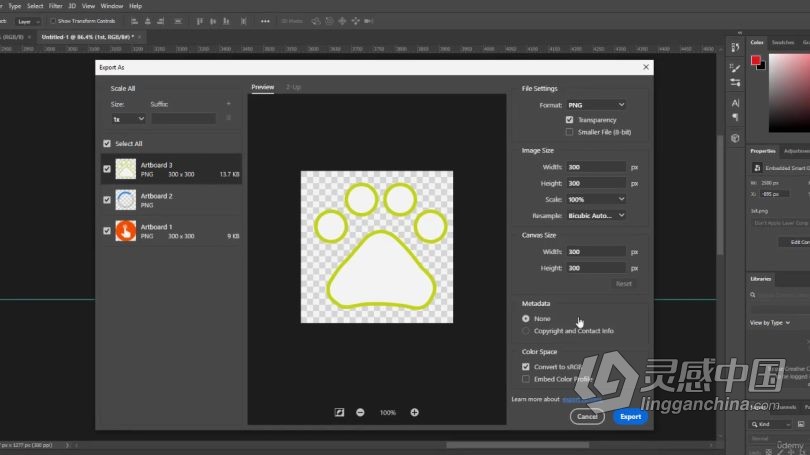Click the 3D slide mode icon

click(x=355, y=21)
